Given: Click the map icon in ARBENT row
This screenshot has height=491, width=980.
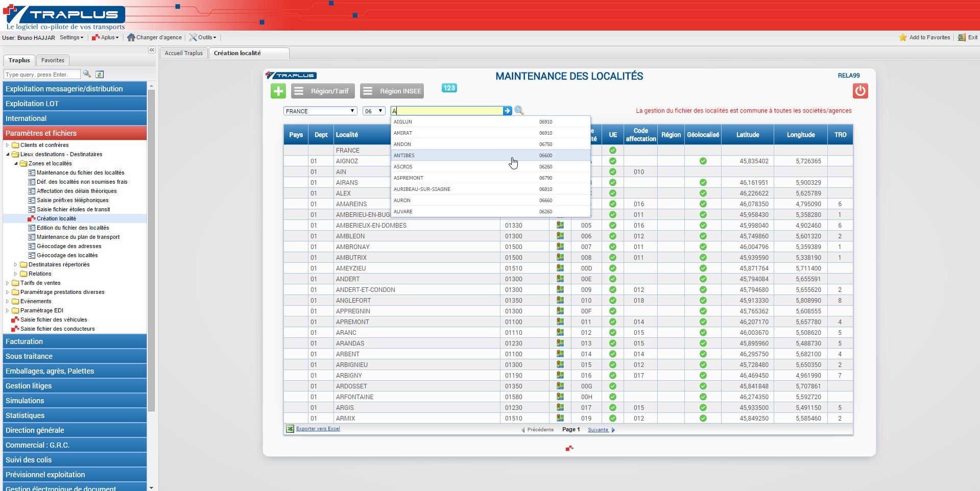Looking at the screenshot, I should pos(560,354).
